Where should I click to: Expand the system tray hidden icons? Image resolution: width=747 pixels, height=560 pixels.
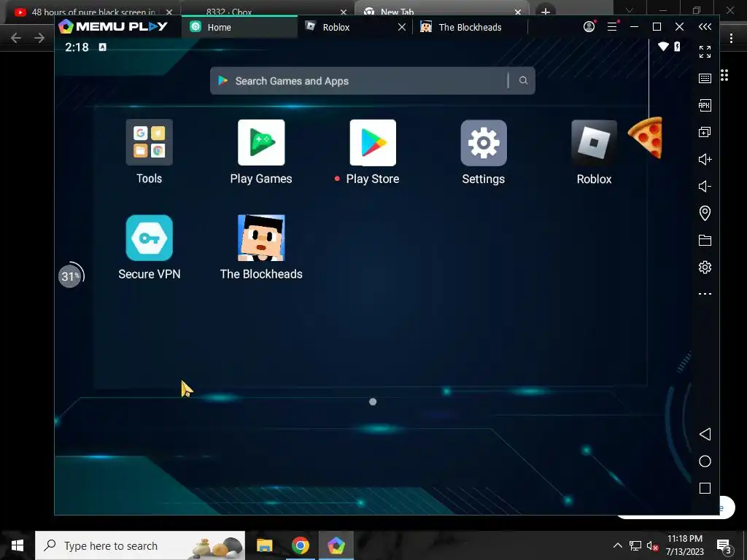pos(617,545)
